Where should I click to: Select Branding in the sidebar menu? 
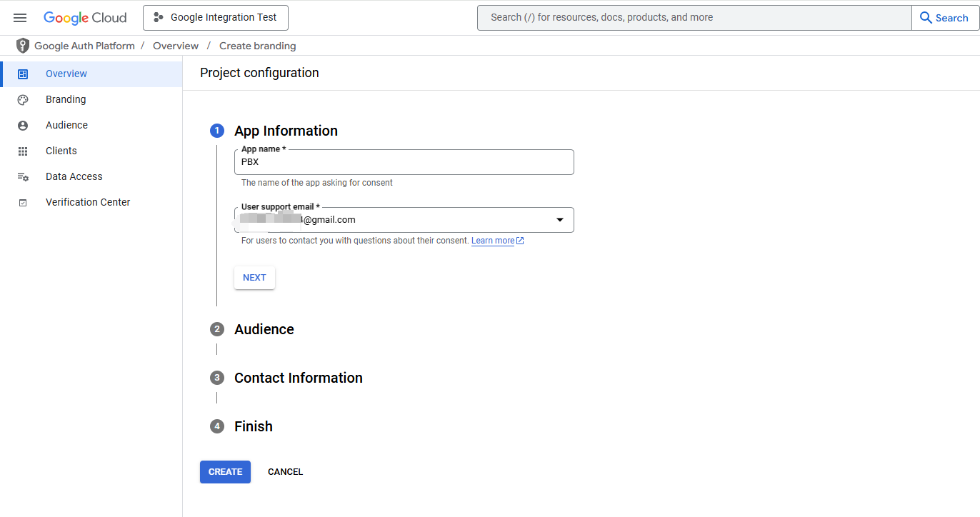click(66, 100)
